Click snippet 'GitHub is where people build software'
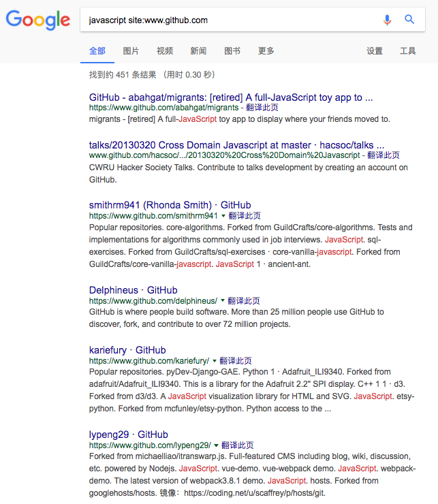 [159, 312]
